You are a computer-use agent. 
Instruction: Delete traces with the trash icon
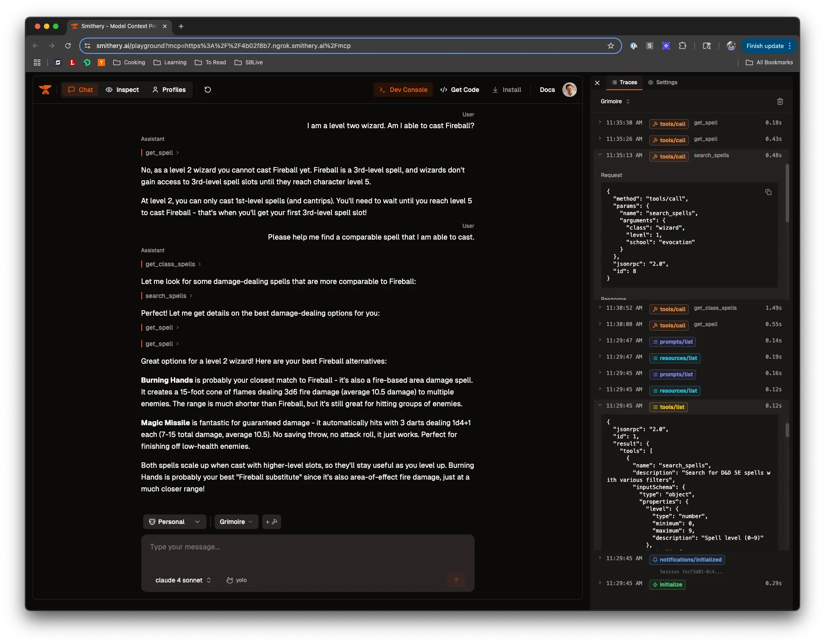[780, 101]
